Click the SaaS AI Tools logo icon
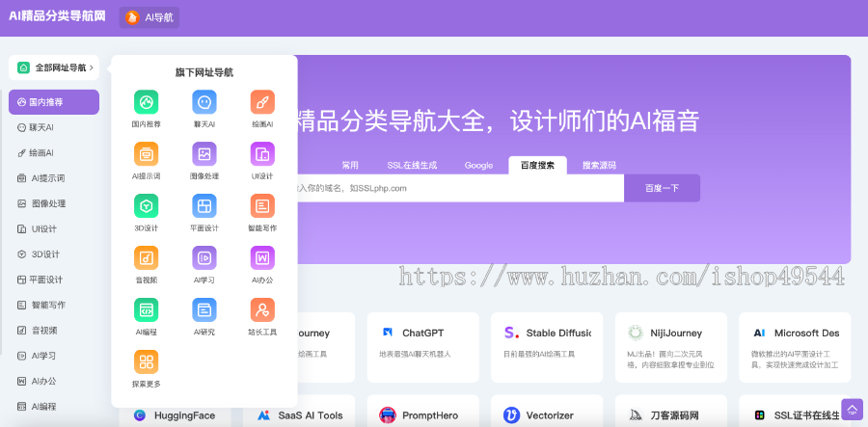 (x=263, y=414)
